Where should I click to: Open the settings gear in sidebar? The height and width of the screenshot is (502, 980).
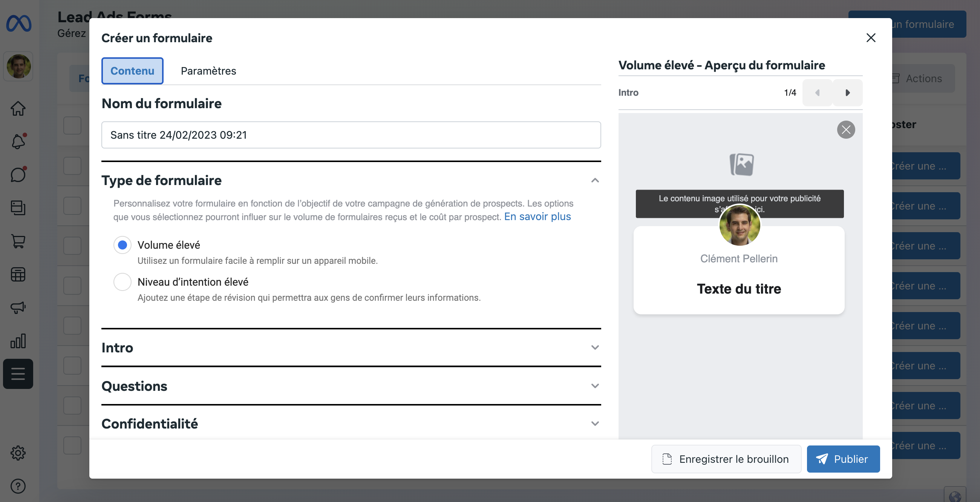click(18, 453)
